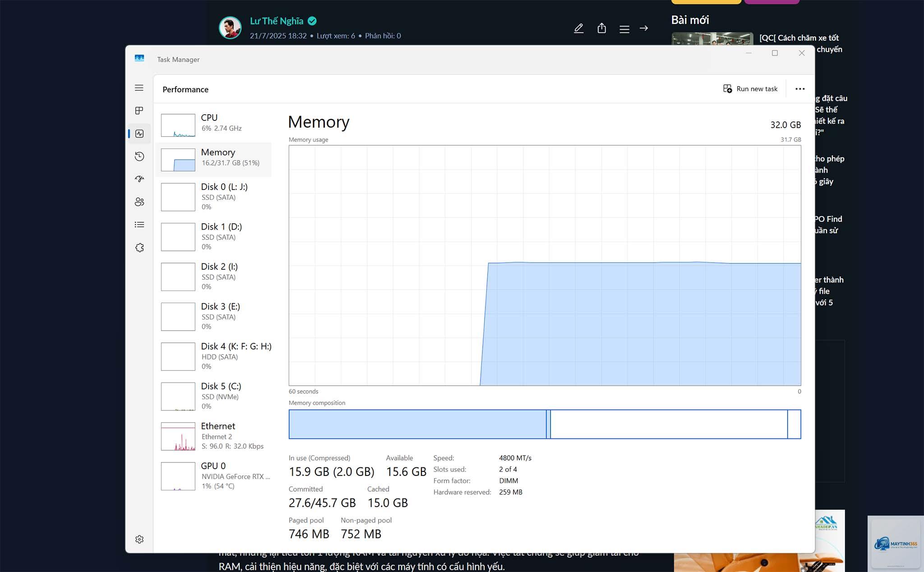The width and height of the screenshot is (924, 572).
Task: Click the Ethernet mini graph thumbnail
Action: (x=178, y=436)
